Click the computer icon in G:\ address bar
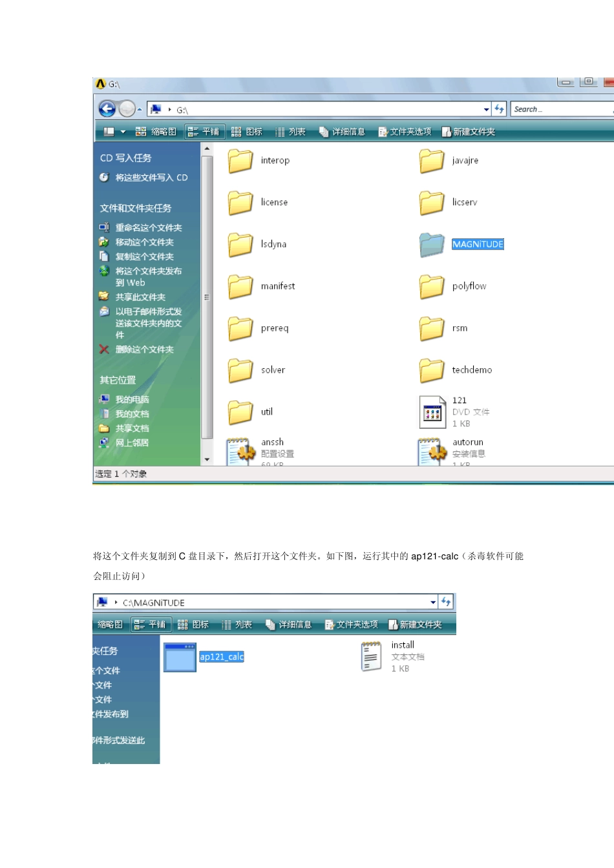The height and width of the screenshot is (868, 614). 156,110
